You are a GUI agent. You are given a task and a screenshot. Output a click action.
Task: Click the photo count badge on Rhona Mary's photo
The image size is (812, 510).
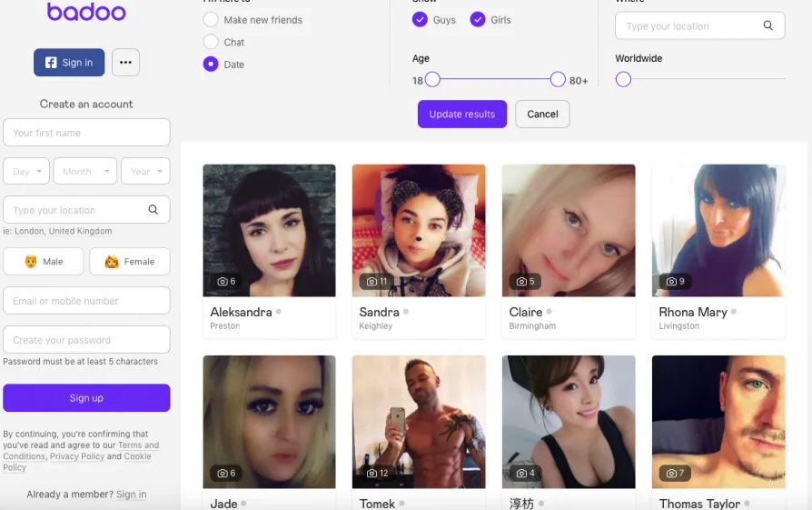(675, 281)
